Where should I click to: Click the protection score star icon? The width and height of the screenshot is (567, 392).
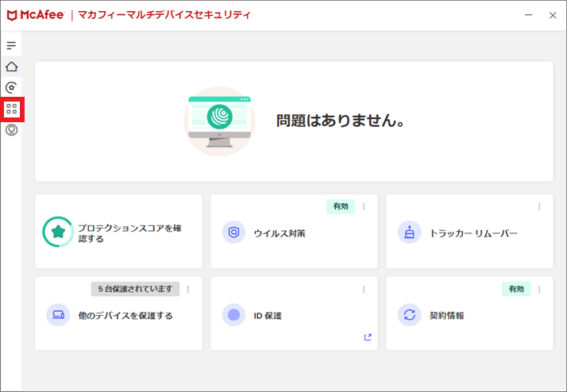(58, 232)
